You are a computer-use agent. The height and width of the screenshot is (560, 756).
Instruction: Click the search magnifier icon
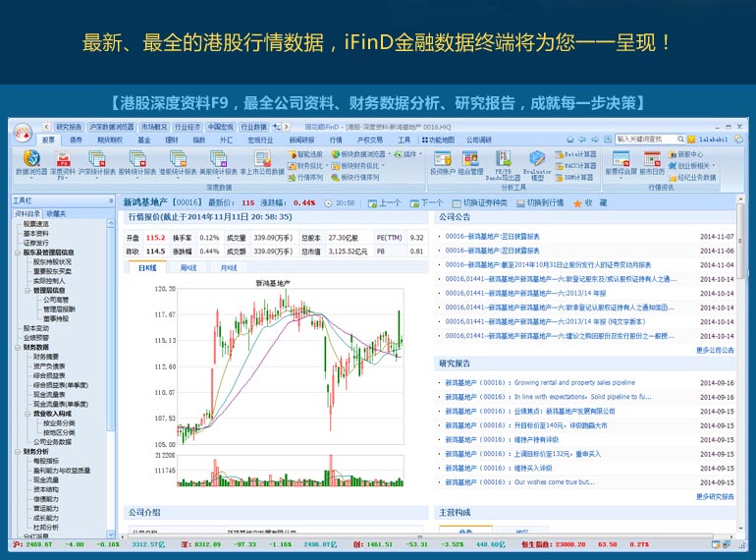point(680,140)
